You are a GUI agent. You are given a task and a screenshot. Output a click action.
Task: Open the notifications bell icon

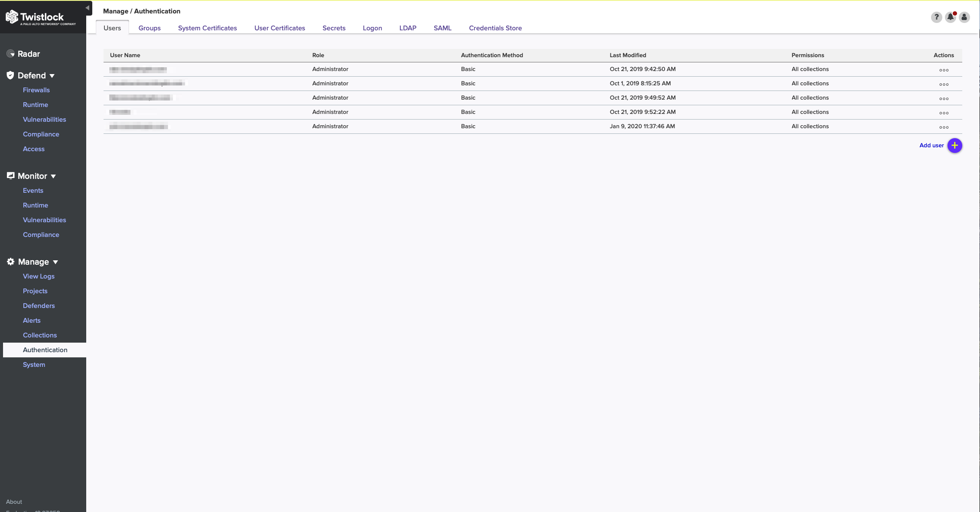tap(950, 17)
